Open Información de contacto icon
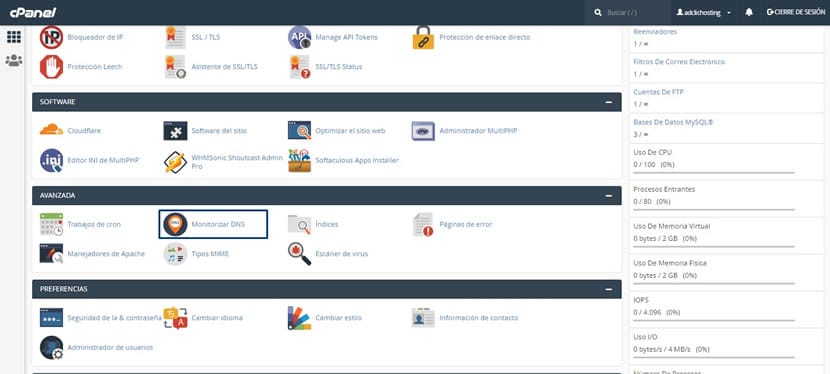 [423, 317]
